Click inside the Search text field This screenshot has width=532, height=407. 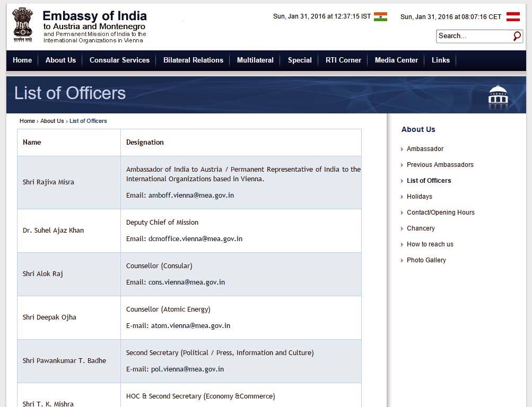473,36
